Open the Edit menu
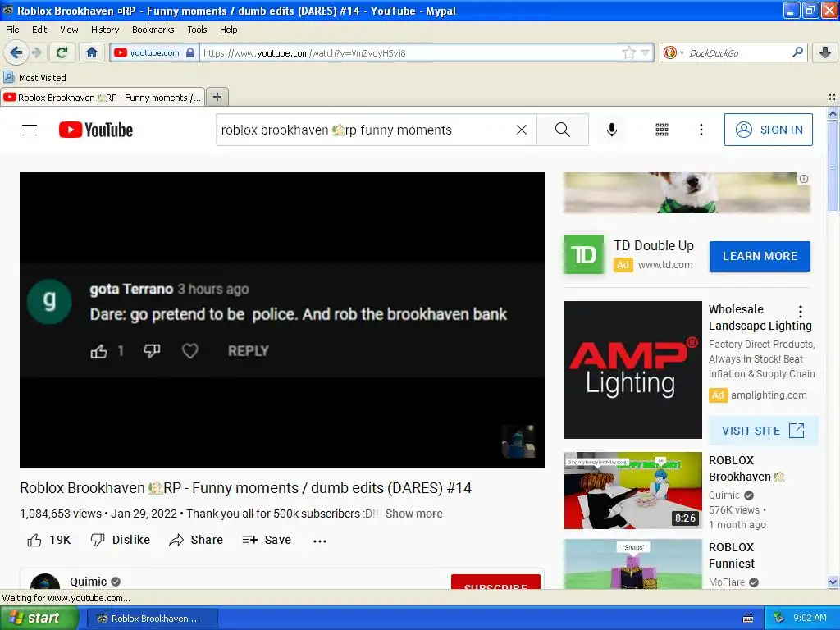840x630 pixels. click(39, 30)
